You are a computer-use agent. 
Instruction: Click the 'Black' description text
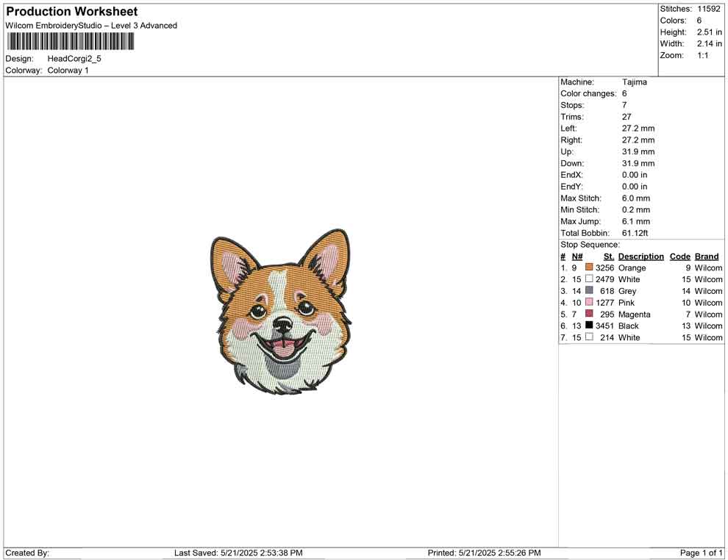coord(629,326)
